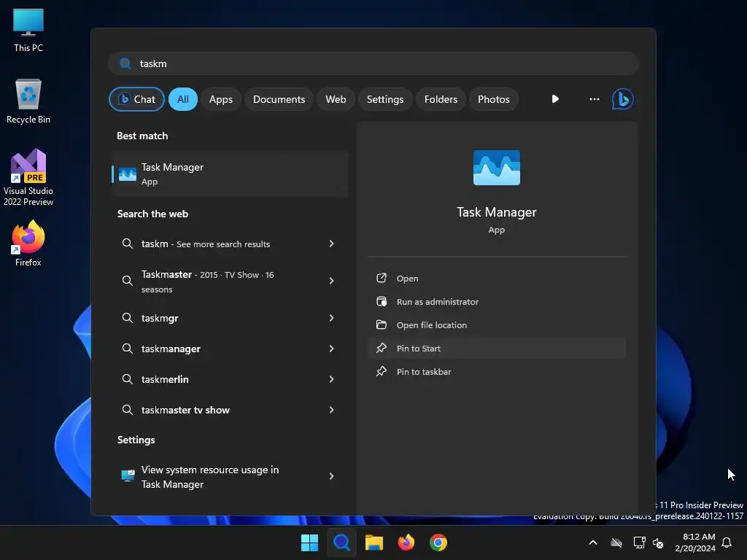Expand the 'taskm - See more search results' chevron

pyautogui.click(x=332, y=244)
